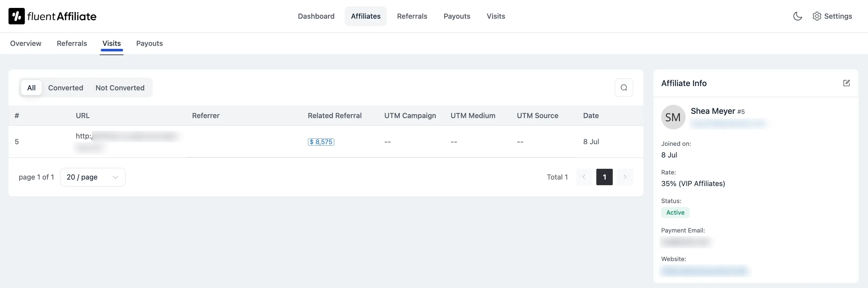Screen dimensions: 868x288
Task: Select page 1 in pagination
Action: point(605,177)
